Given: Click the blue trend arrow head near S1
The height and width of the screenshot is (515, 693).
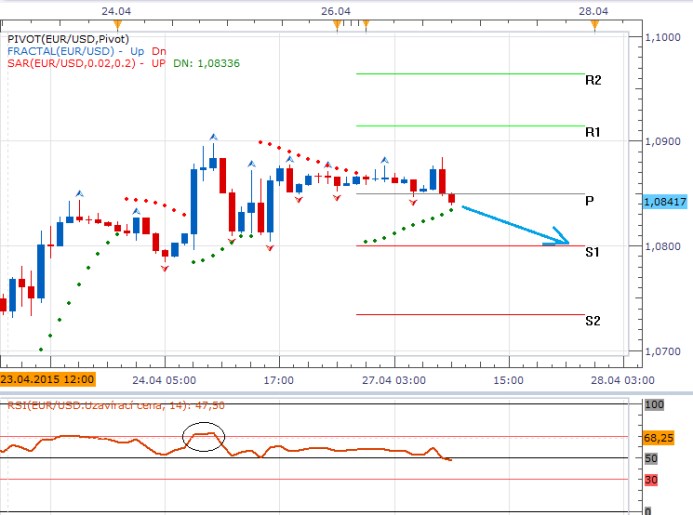Looking at the screenshot, I should tap(562, 241).
